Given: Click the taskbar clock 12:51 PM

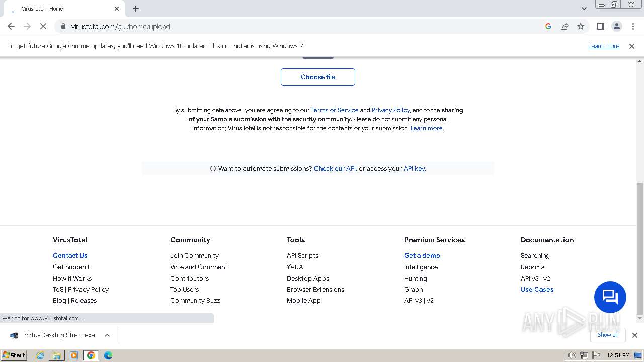Looking at the screenshot, I should pos(618,355).
